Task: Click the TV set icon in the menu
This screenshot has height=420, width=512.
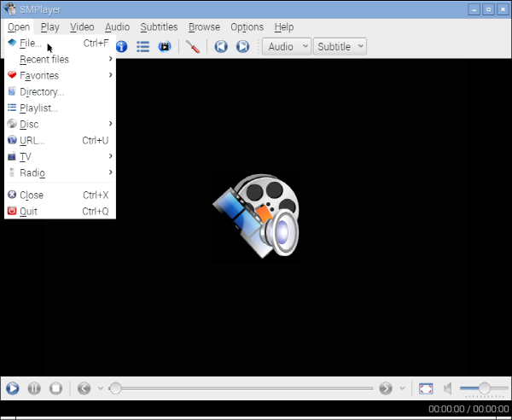Action: point(12,156)
